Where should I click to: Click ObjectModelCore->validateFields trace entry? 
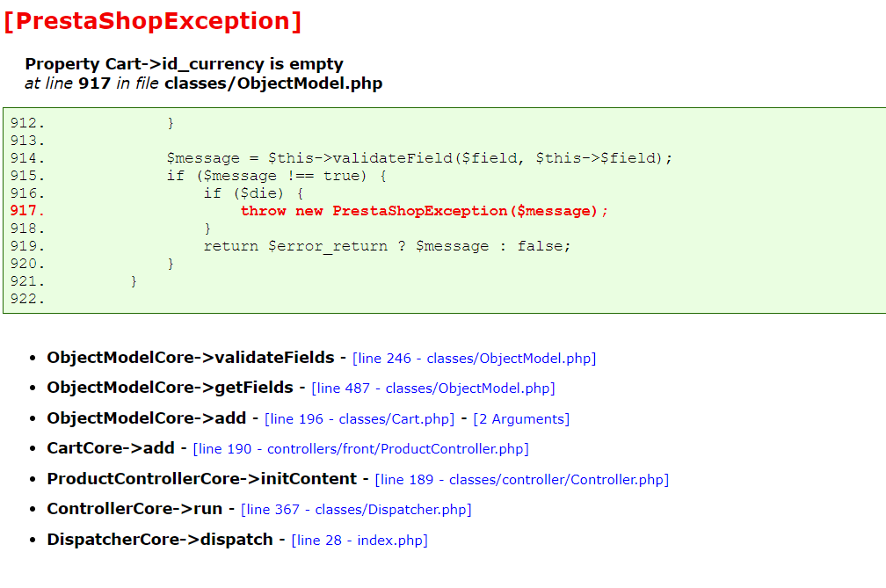click(x=191, y=358)
